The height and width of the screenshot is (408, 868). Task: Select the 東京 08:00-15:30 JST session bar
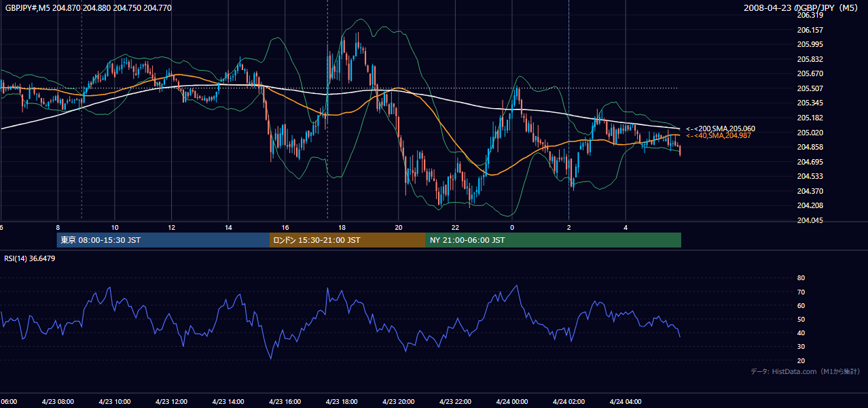pos(163,240)
